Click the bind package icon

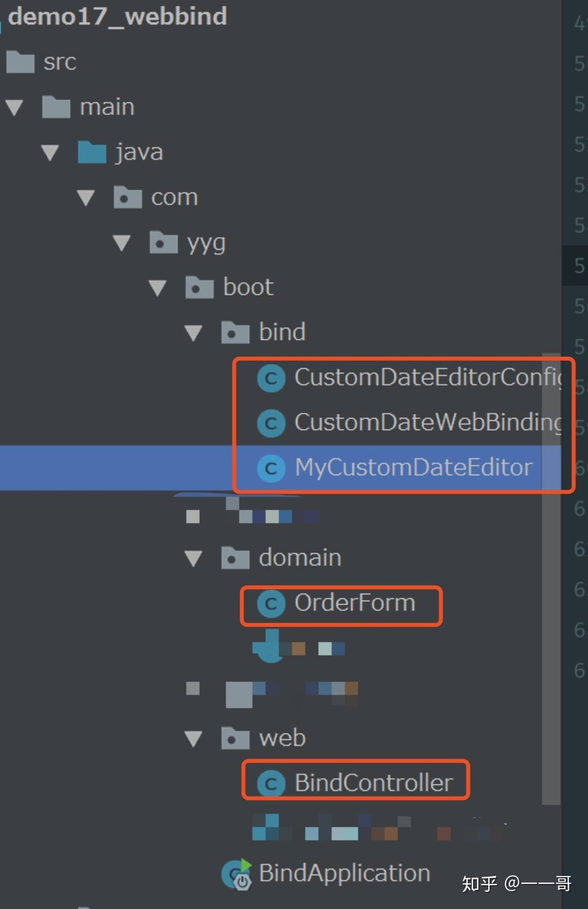(x=236, y=332)
